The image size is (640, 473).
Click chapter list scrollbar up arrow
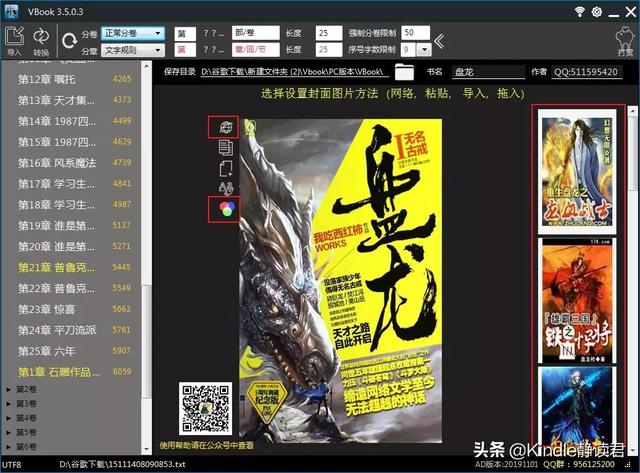coord(147,66)
